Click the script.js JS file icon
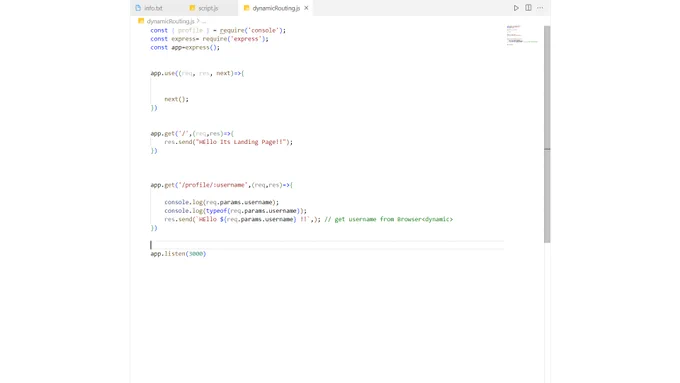Viewport: 680px width, 383px height. coord(192,8)
